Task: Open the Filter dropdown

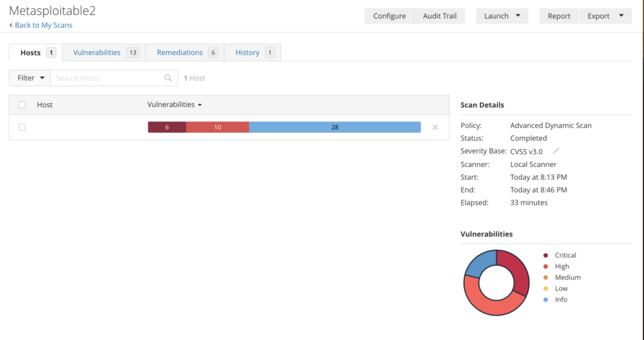Action: click(x=30, y=78)
